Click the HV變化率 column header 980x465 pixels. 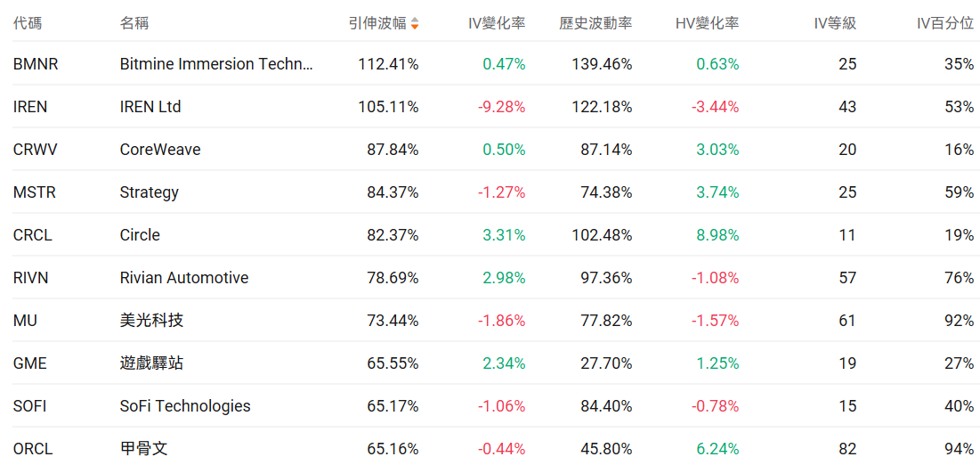click(x=707, y=23)
